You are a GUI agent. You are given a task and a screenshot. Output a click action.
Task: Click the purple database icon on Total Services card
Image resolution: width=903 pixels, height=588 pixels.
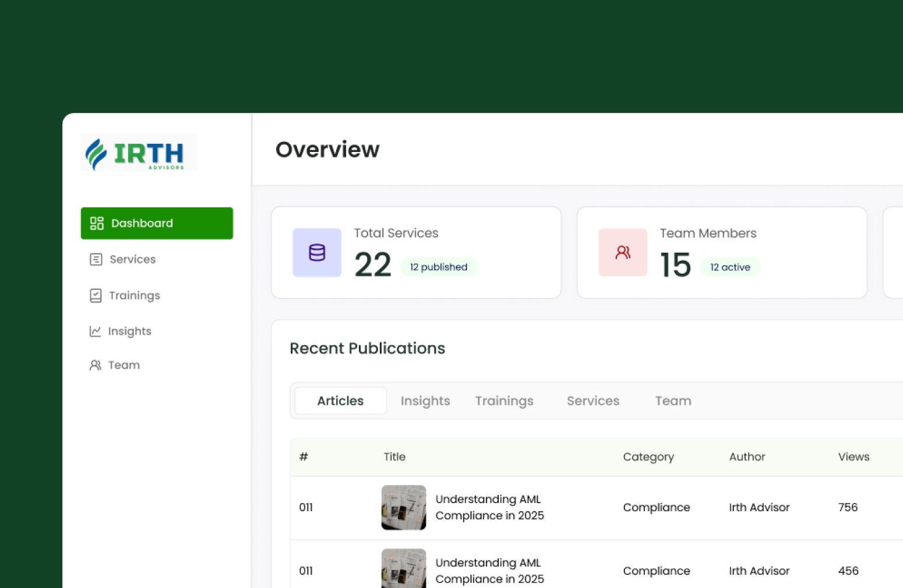point(316,253)
